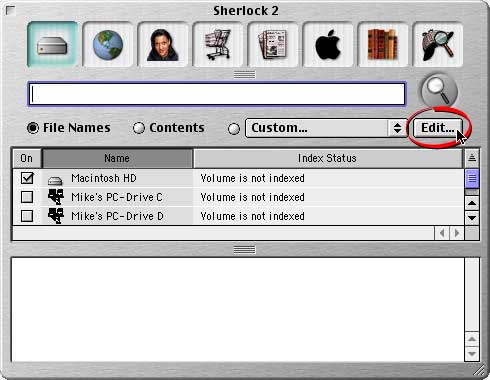Viewport: 490px width, 380px height.
Task: Click the Sherlock 2 window title
Action: 246,11
